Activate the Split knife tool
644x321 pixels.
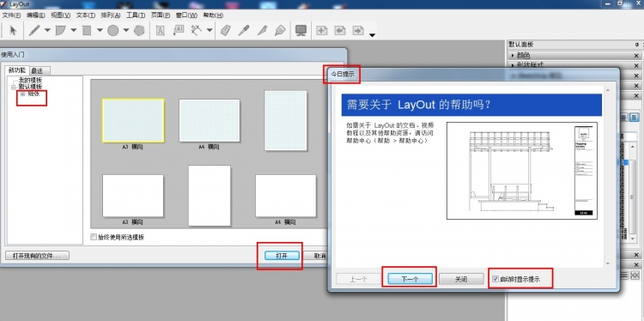click(x=262, y=30)
